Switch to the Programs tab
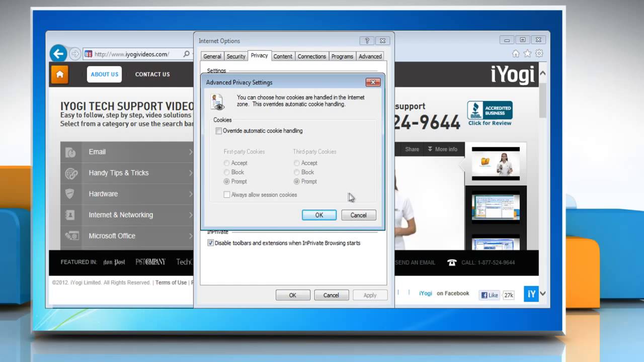644x362 pixels. pos(342,56)
